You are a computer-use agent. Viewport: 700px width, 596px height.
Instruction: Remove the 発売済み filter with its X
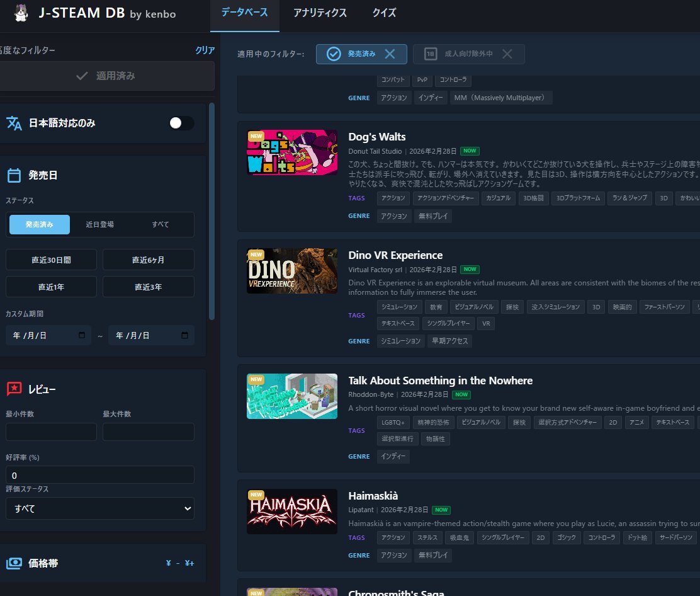coord(390,54)
